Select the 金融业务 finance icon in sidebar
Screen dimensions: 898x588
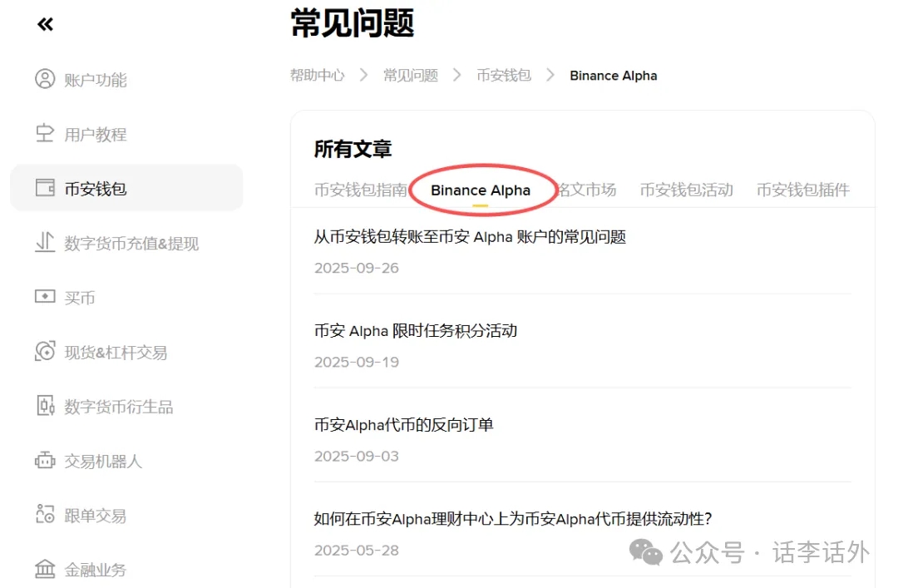[x=45, y=569]
